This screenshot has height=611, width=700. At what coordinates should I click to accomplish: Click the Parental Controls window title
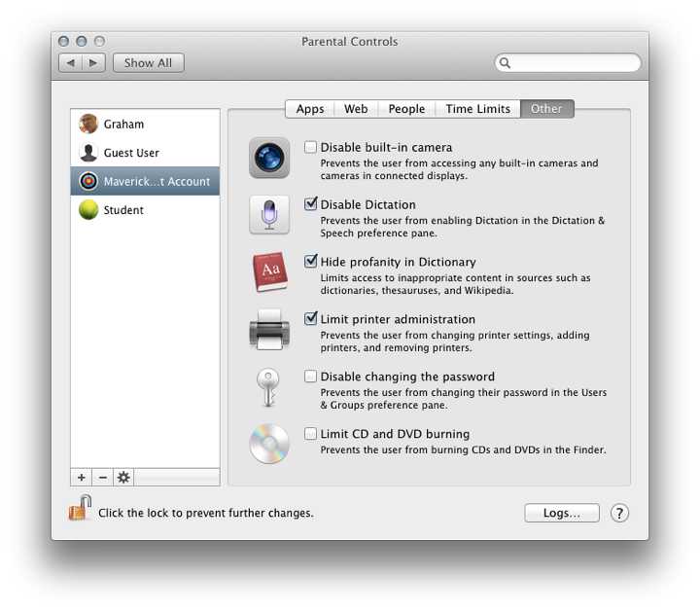tap(350, 42)
